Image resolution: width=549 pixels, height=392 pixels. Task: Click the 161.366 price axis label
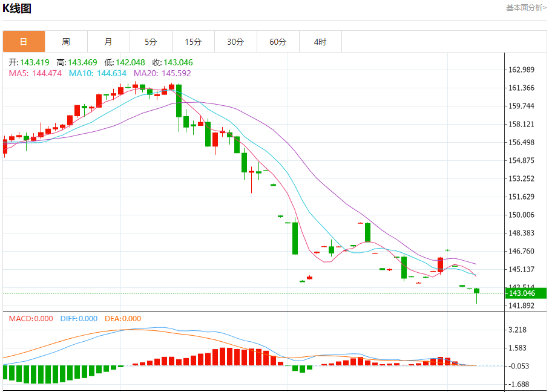tap(521, 88)
